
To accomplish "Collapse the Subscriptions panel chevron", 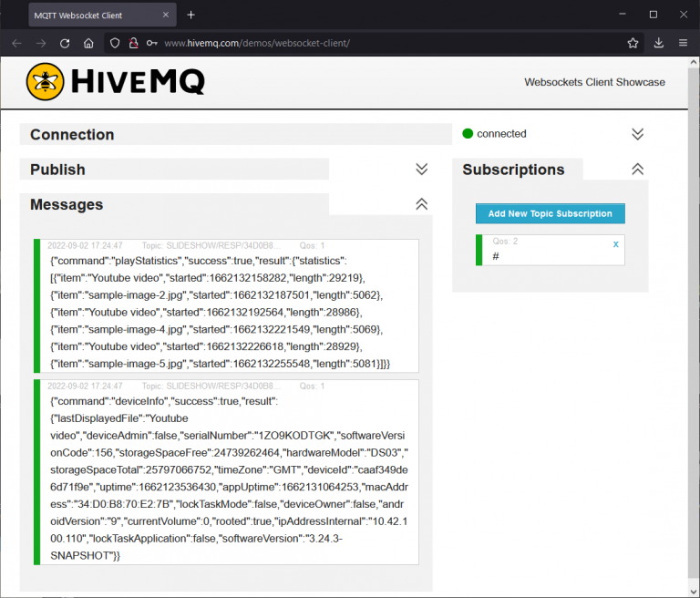I will (638, 170).
